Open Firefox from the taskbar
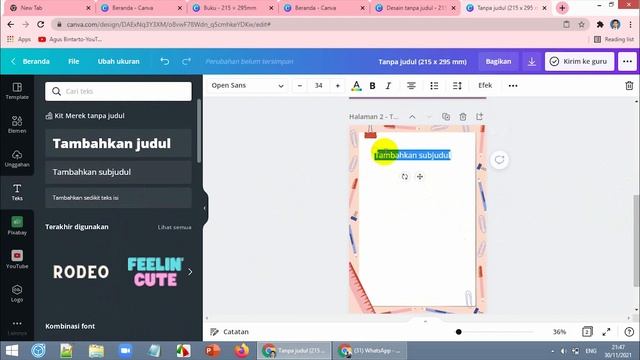The image size is (640, 360). 241,351
